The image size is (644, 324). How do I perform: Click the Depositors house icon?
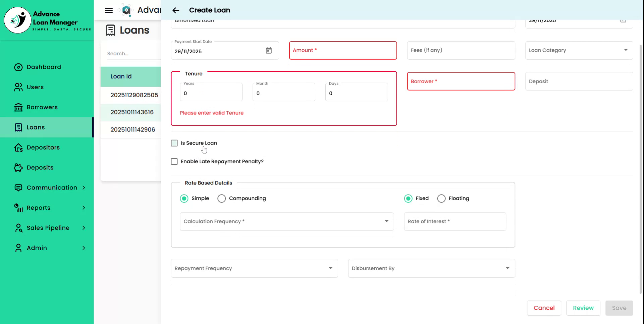click(x=18, y=148)
